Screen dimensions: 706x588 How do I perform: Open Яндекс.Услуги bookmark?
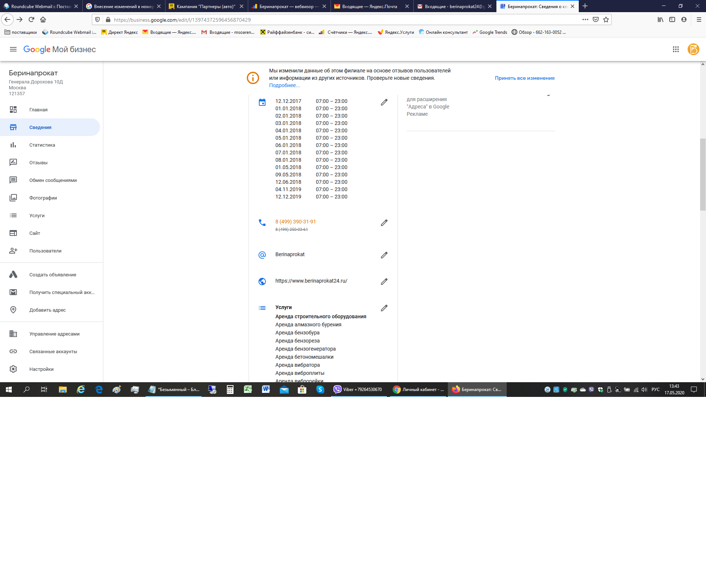tap(396, 32)
